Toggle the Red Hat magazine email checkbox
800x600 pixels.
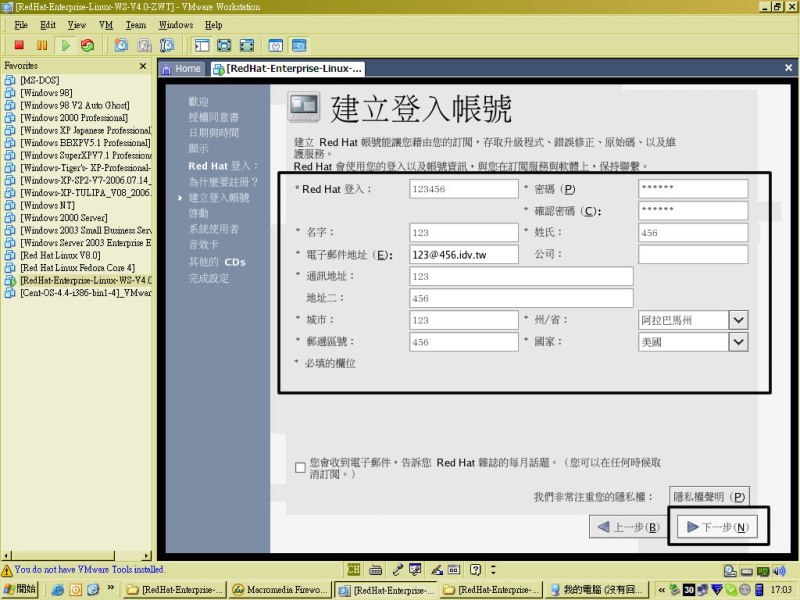point(301,467)
